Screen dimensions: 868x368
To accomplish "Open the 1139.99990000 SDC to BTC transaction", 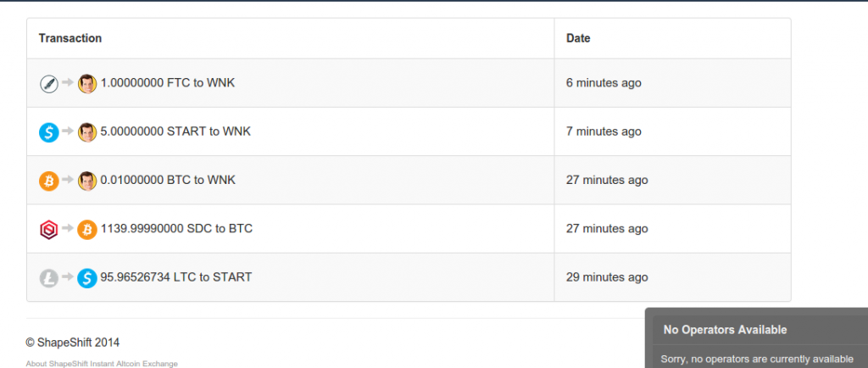I will tap(176, 229).
